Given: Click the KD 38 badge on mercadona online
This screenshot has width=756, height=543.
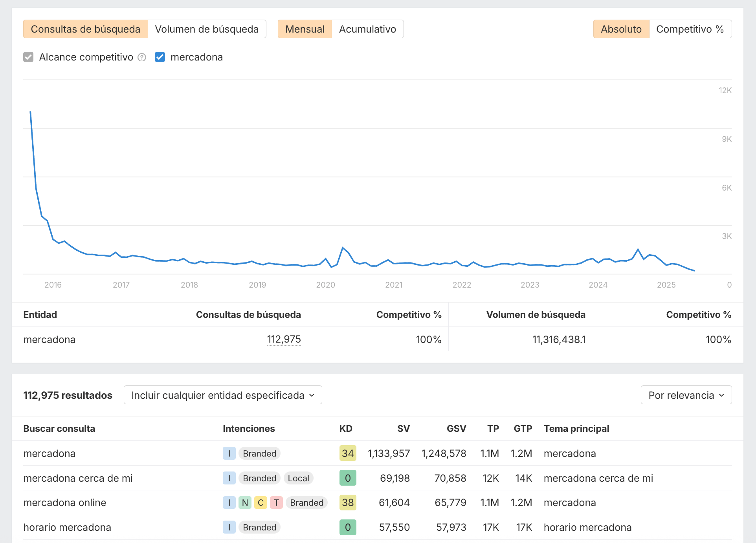Looking at the screenshot, I should pos(347,503).
